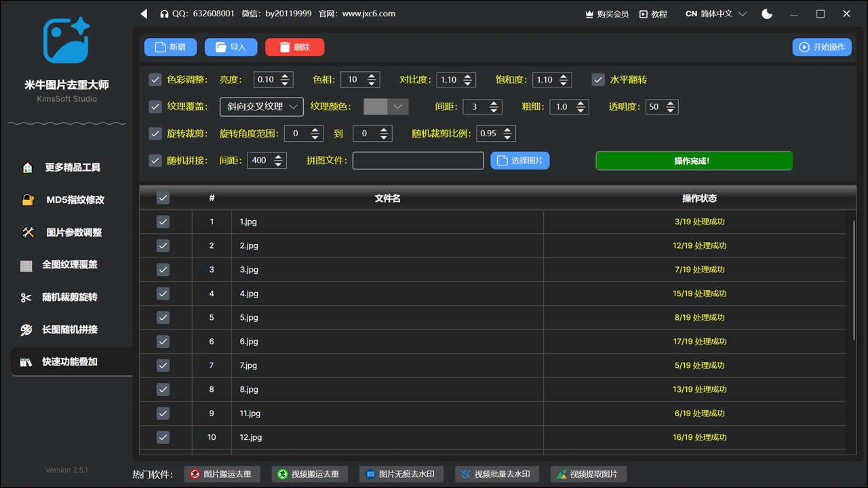Click the 开始操作 start button
This screenshot has width=868, height=488.
[822, 47]
